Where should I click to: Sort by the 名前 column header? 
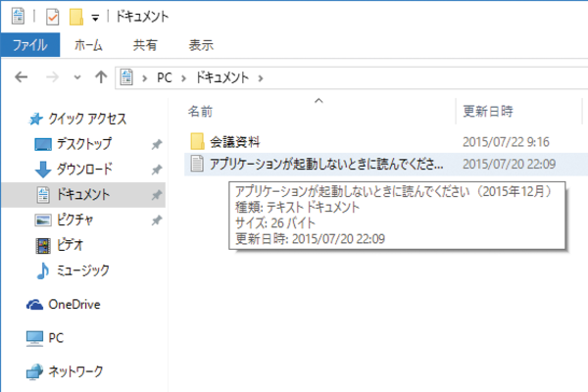click(x=201, y=112)
